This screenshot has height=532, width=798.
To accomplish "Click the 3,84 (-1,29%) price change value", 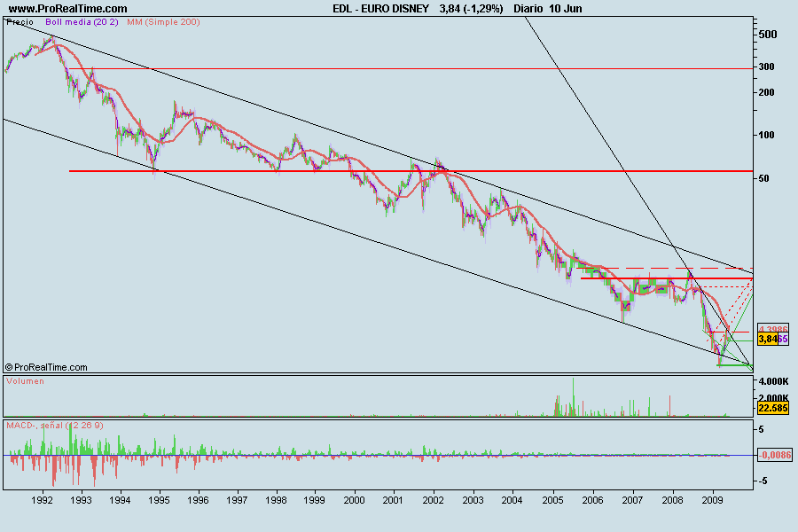I will pos(472,9).
